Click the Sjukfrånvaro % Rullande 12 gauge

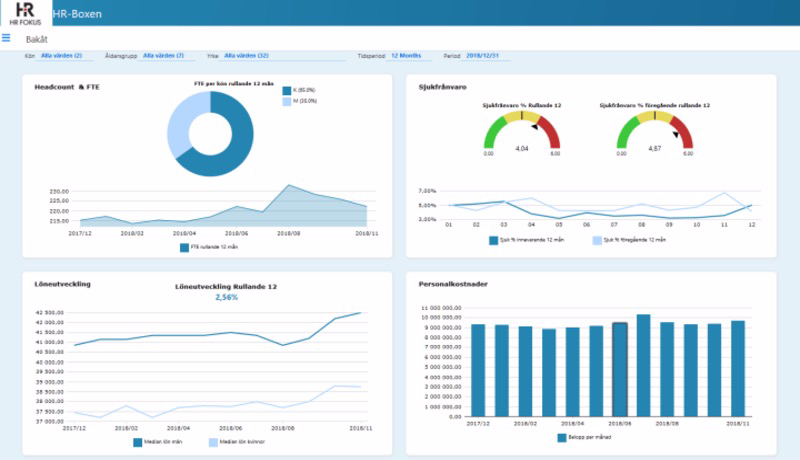(522, 131)
